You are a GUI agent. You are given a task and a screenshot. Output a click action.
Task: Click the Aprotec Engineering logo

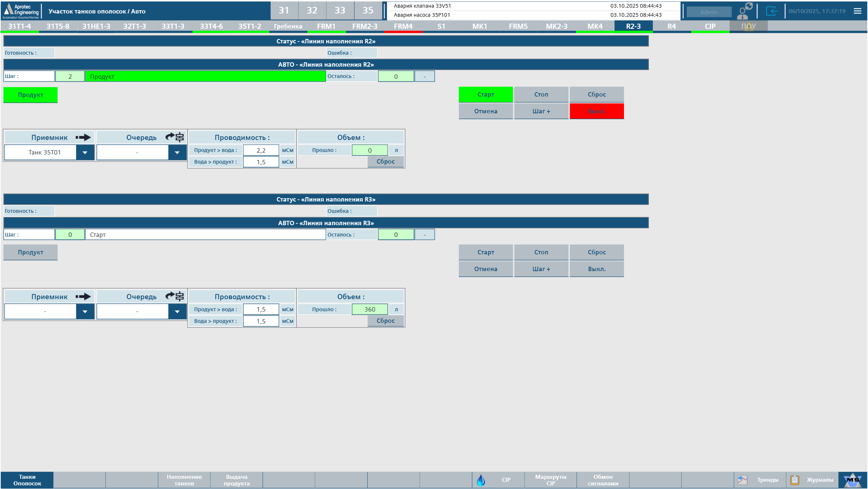pos(21,11)
